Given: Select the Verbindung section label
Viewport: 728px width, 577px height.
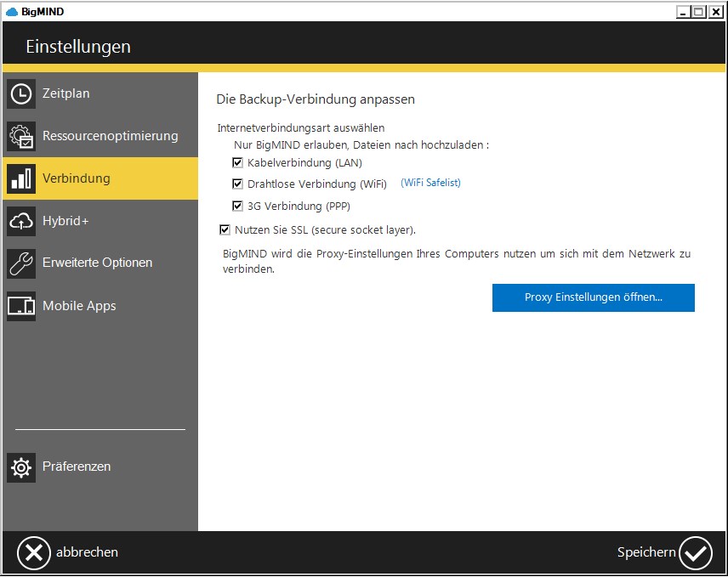Looking at the screenshot, I should coord(77,178).
